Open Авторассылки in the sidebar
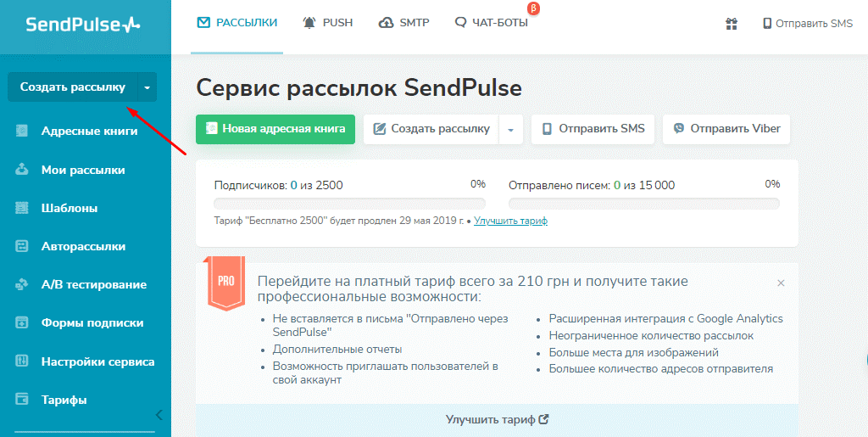The width and height of the screenshot is (868, 437). [84, 246]
